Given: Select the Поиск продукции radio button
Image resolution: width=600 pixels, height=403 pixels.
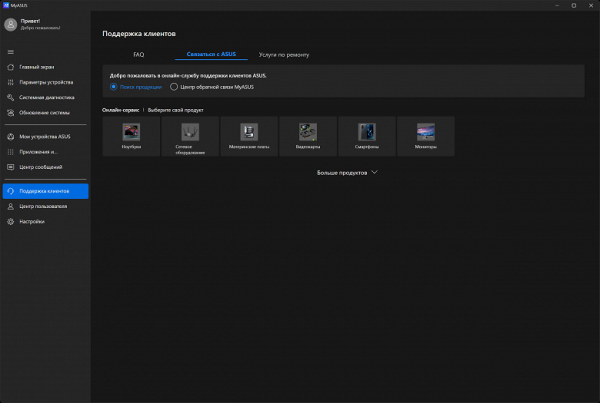Looking at the screenshot, I should click(114, 87).
